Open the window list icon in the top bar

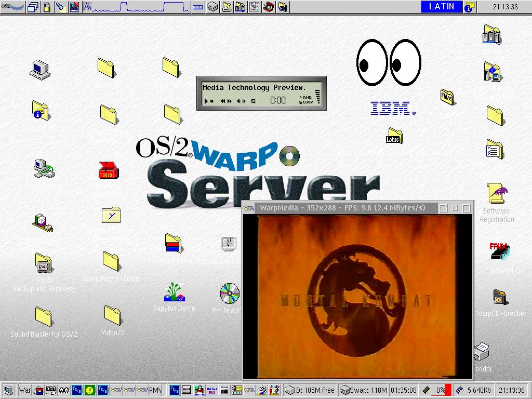pos(33,7)
